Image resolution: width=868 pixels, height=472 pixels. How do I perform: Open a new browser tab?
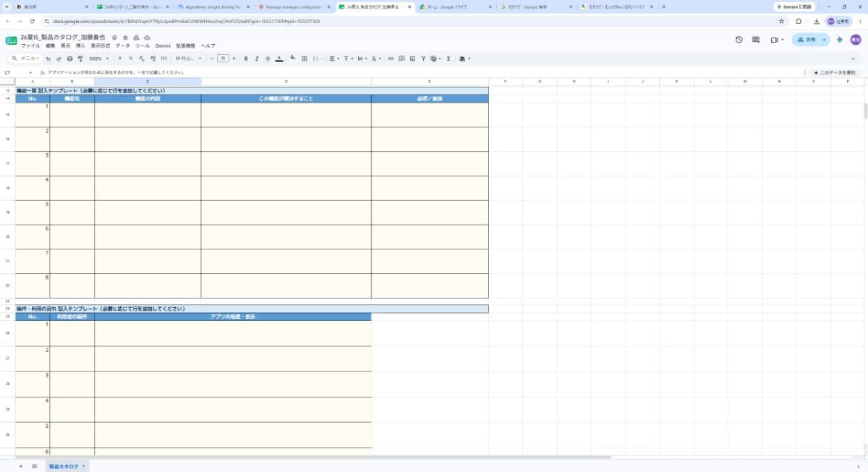663,7
